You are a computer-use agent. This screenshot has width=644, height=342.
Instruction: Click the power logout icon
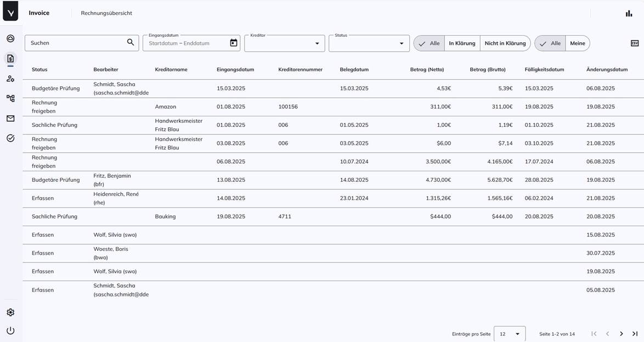[x=10, y=330]
